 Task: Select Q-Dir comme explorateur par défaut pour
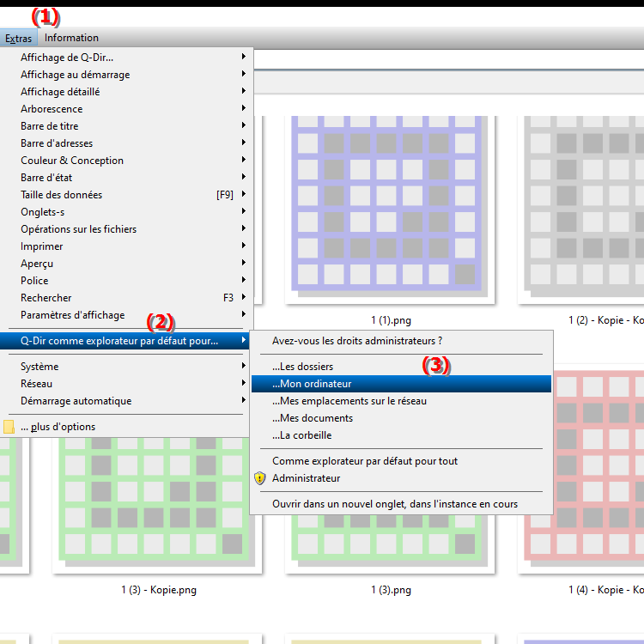(125, 341)
